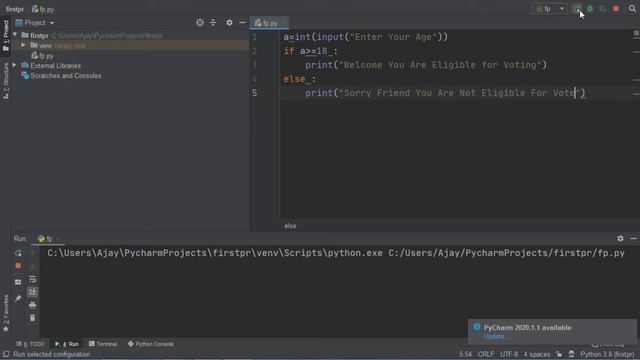Click the 'if a>=18' code line

point(311,51)
